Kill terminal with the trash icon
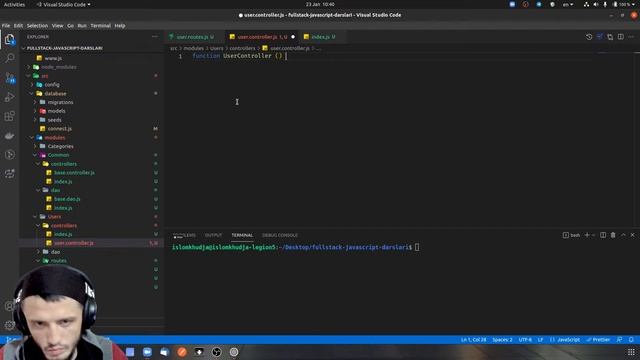 click(613, 235)
